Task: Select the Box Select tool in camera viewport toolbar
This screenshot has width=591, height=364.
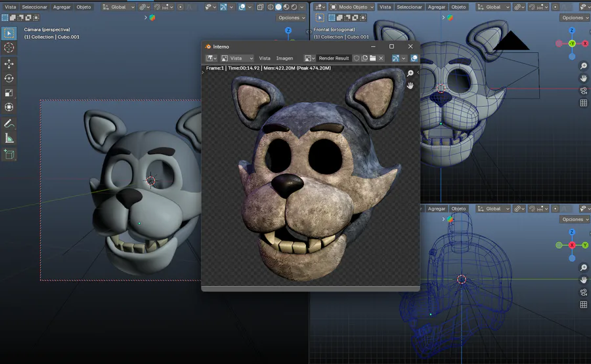Action: click(x=9, y=33)
